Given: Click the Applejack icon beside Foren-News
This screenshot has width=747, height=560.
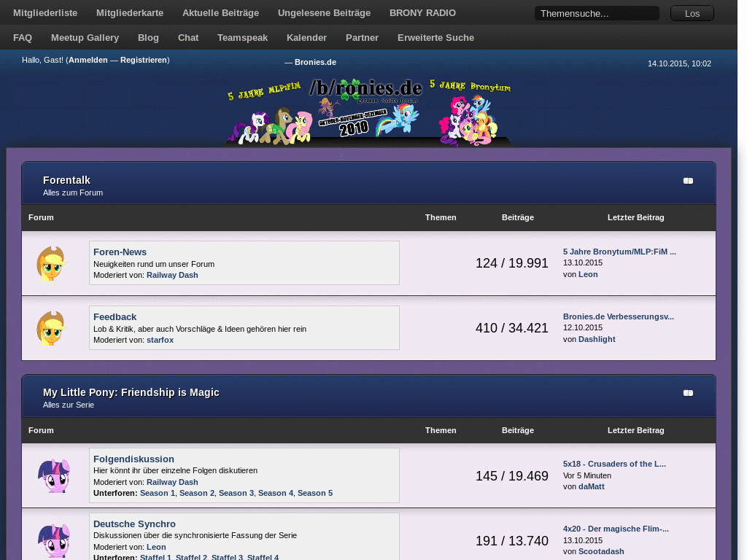Looking at the screenshot, I should [x=52, y=263].
